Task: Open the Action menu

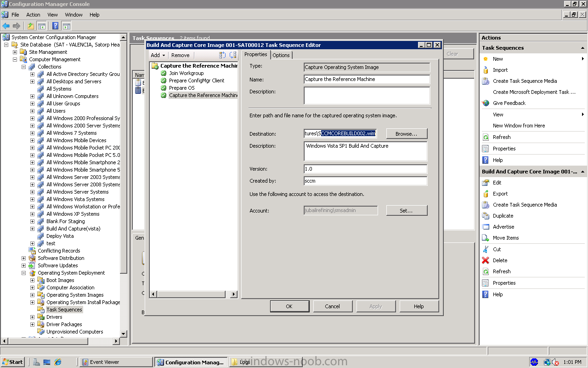Action: tap(33, 15)
